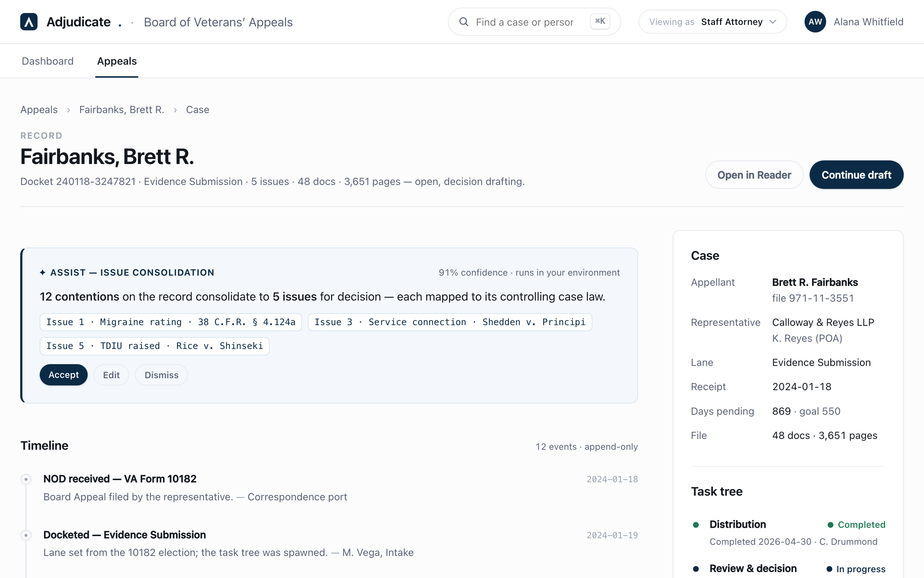Edit the issue consolidation suggestion

click(111, 375)
